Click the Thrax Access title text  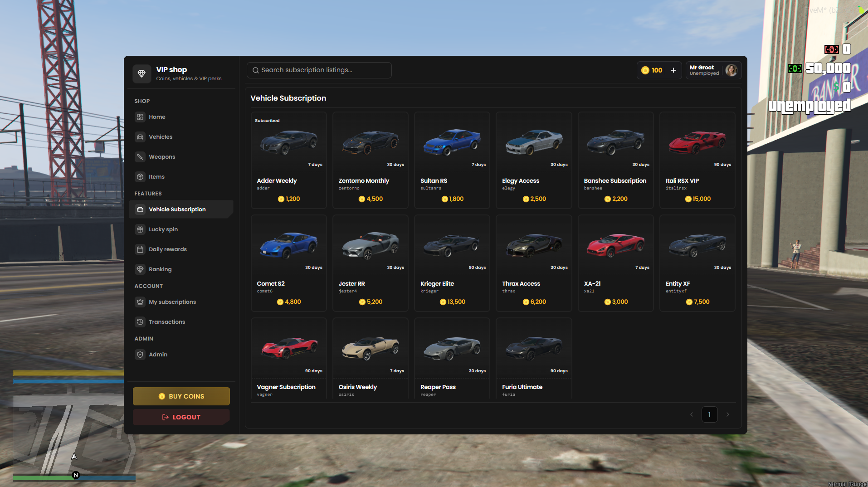coord(521,284)
